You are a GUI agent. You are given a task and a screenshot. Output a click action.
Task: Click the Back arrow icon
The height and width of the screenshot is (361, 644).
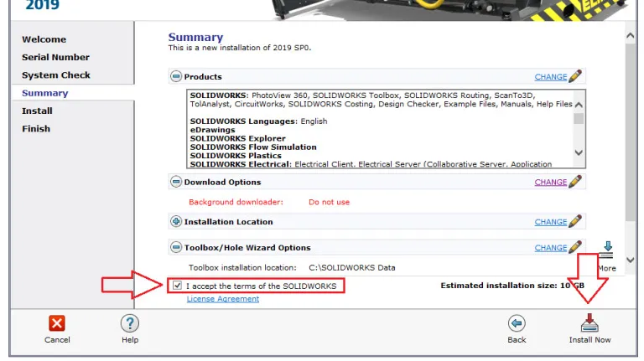[x=517, y=323]
